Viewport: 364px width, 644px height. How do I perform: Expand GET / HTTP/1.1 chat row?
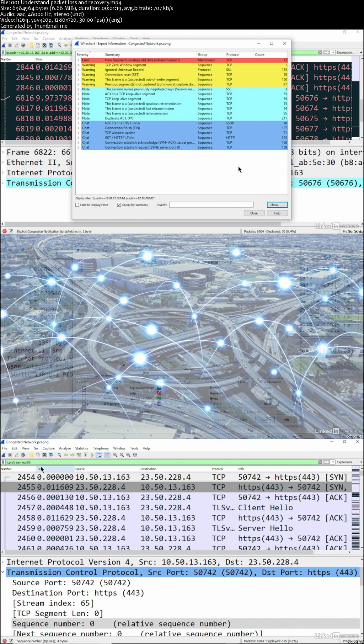point(79,138)
